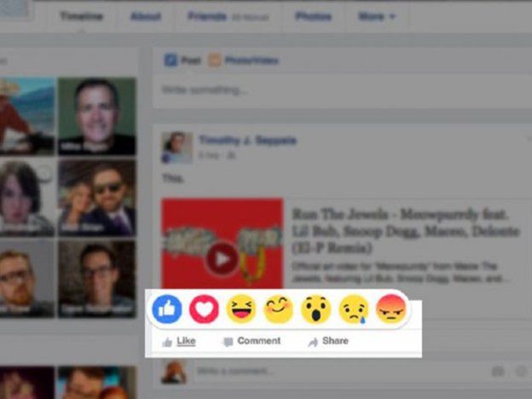Pick the smiling Yay reaction emoji
The height and width of the screenshot is (399, 532).
click(x=278, y=309)
